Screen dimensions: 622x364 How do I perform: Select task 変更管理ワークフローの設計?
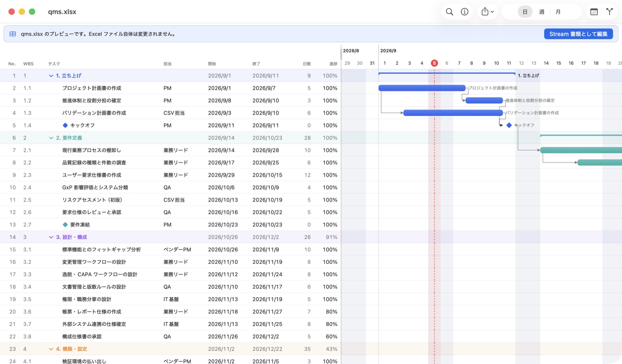point(94,262)
